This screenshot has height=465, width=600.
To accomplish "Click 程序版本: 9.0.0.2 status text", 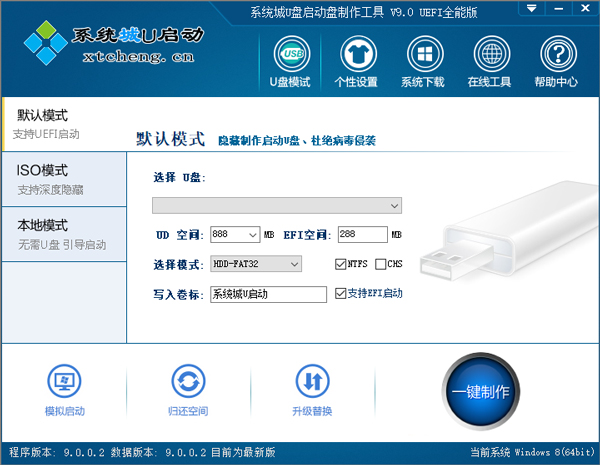I will (57, 452).
